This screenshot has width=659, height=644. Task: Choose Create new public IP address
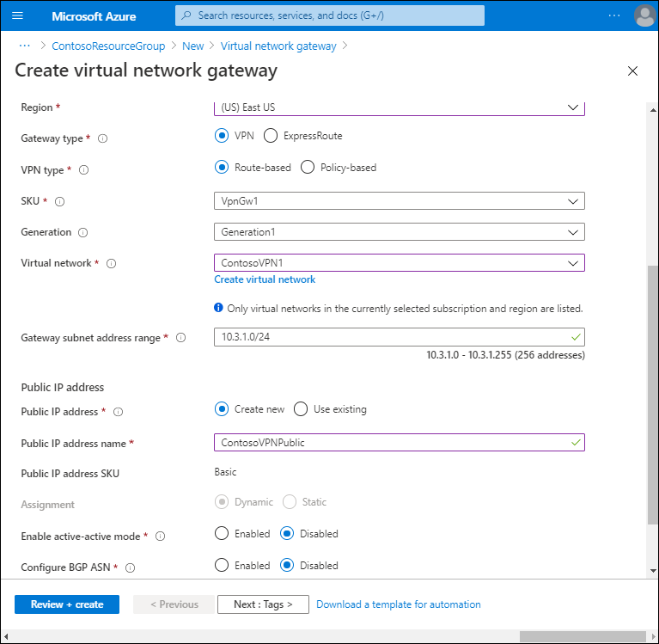coord(222,409)
